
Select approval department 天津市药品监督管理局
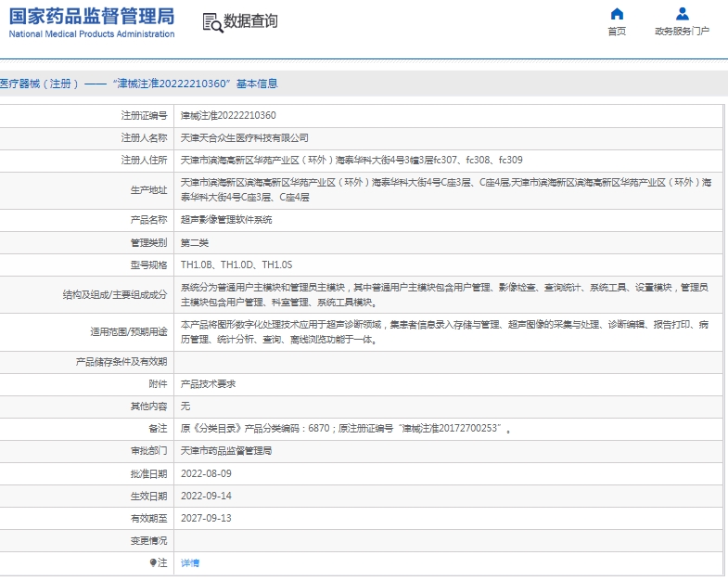pyautogui.click(x=226, y=450)
